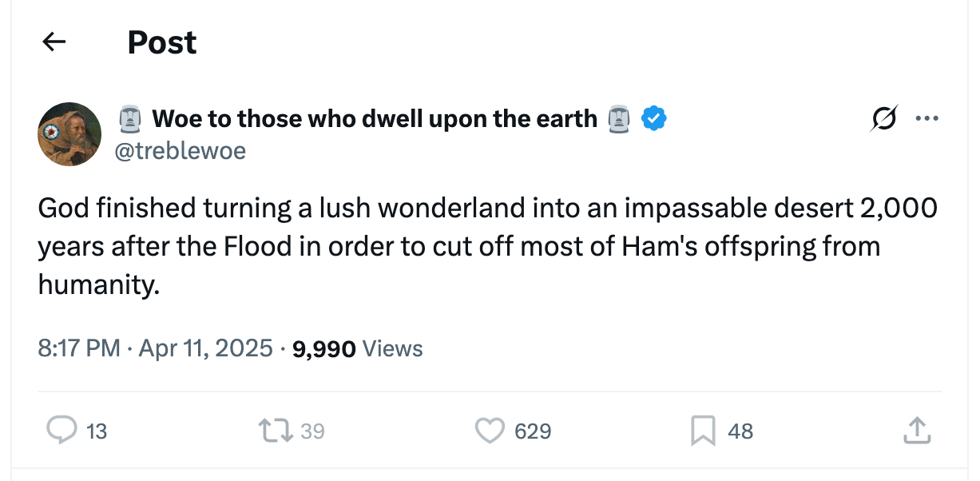Open the Grok explain-post icon

click(884, 119)
